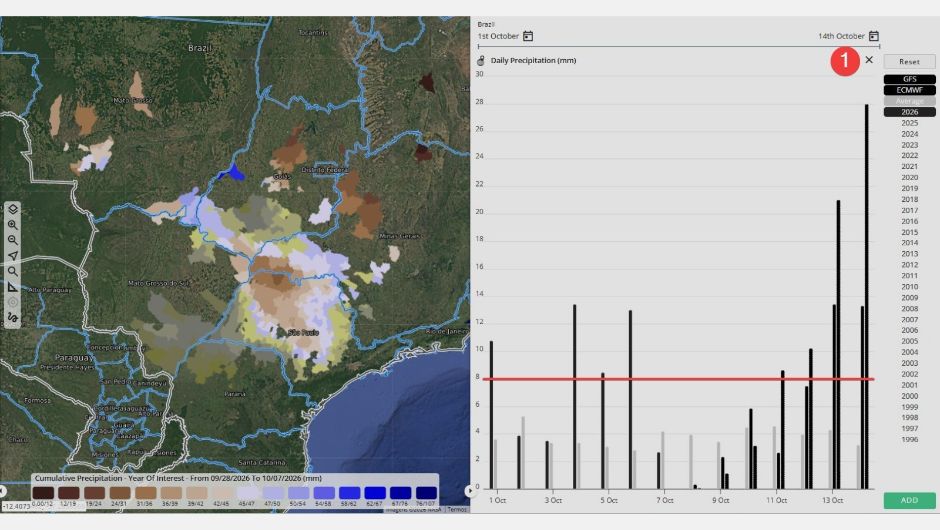Open the Termos link on map
Screen dimensions: 940x530
pos(457,509)
